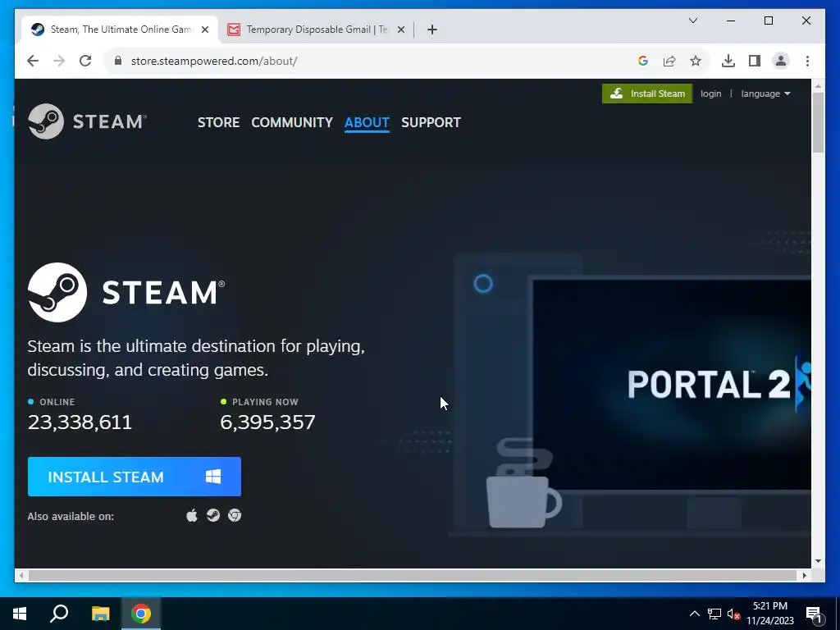Click the online count 23,338,611
This screenshot has height=630, width=840.
tap(80, 422)
